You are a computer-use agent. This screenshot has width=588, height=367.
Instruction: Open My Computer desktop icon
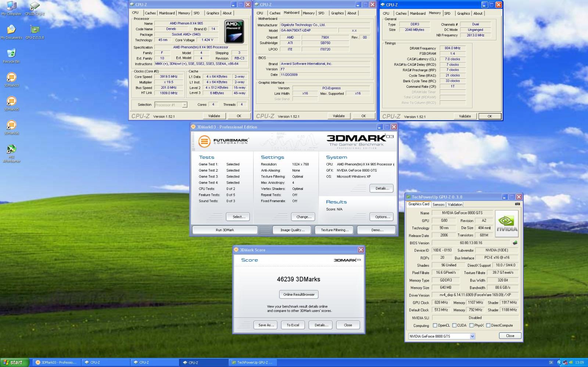click(x=11, y=8)
